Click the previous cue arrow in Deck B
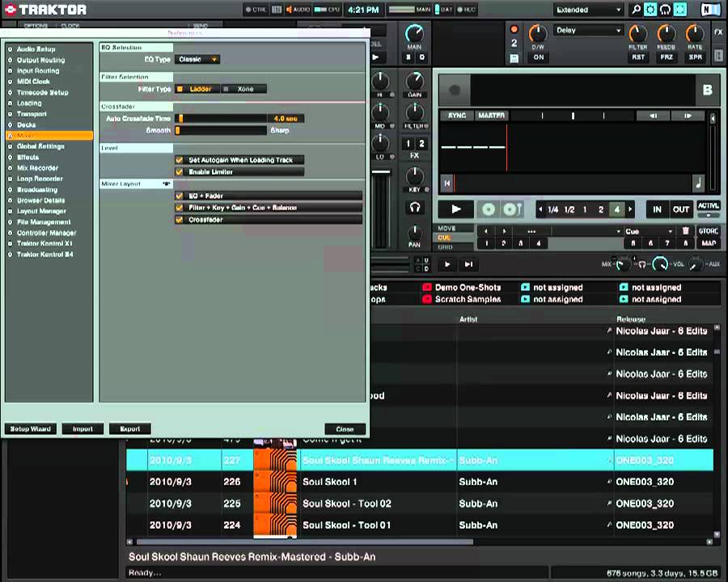 [x=485, y=230]
